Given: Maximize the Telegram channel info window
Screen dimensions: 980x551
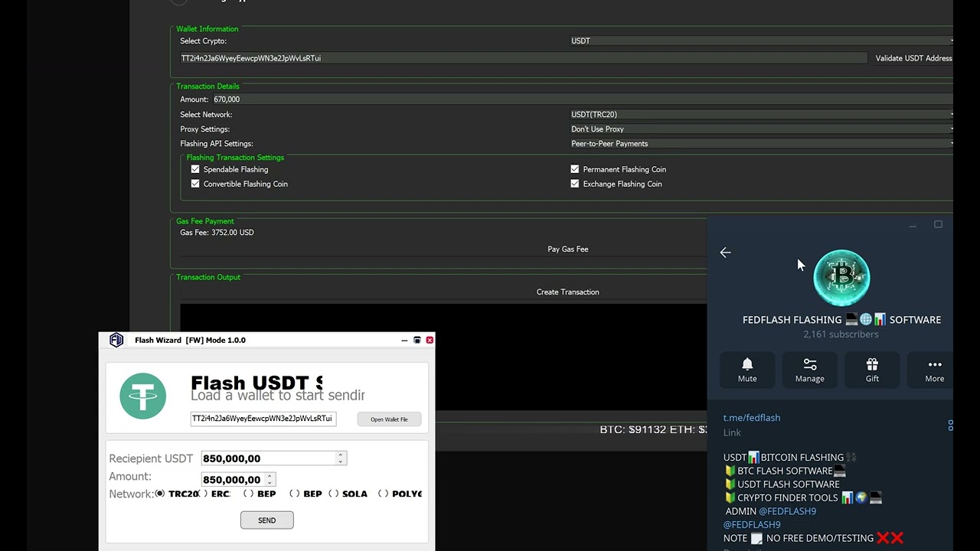Looking at the screenshot, I should click(938, 224).
